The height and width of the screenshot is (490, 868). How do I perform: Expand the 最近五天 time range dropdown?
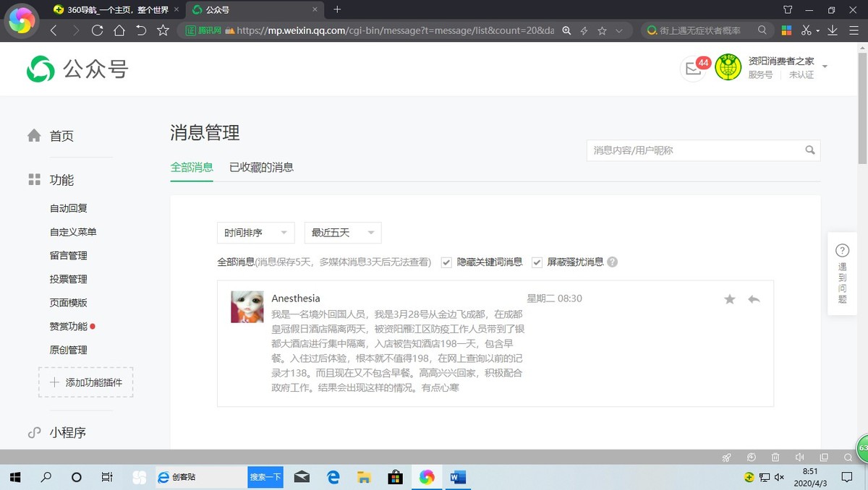tap(343, 233)
